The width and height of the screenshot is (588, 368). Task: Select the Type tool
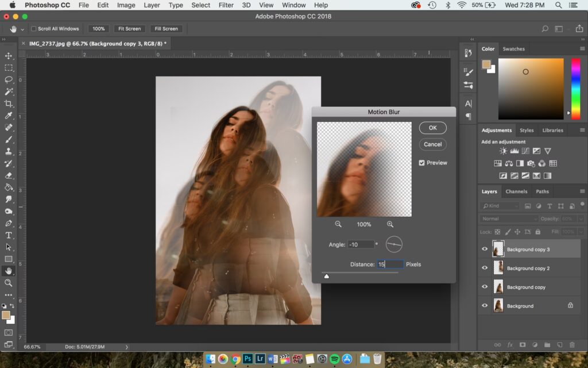click(x=9, y=235)
